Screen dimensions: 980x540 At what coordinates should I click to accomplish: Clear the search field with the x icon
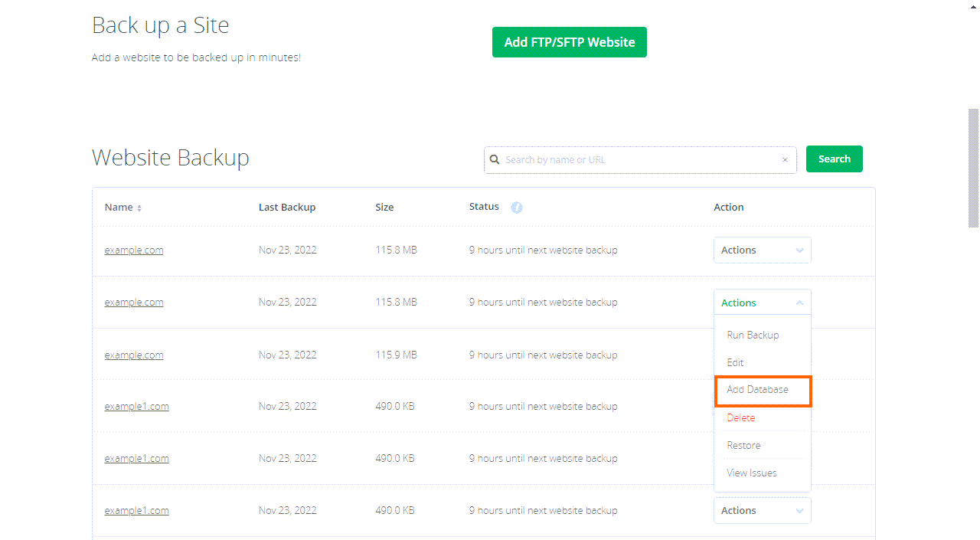[x=785, y=159]
